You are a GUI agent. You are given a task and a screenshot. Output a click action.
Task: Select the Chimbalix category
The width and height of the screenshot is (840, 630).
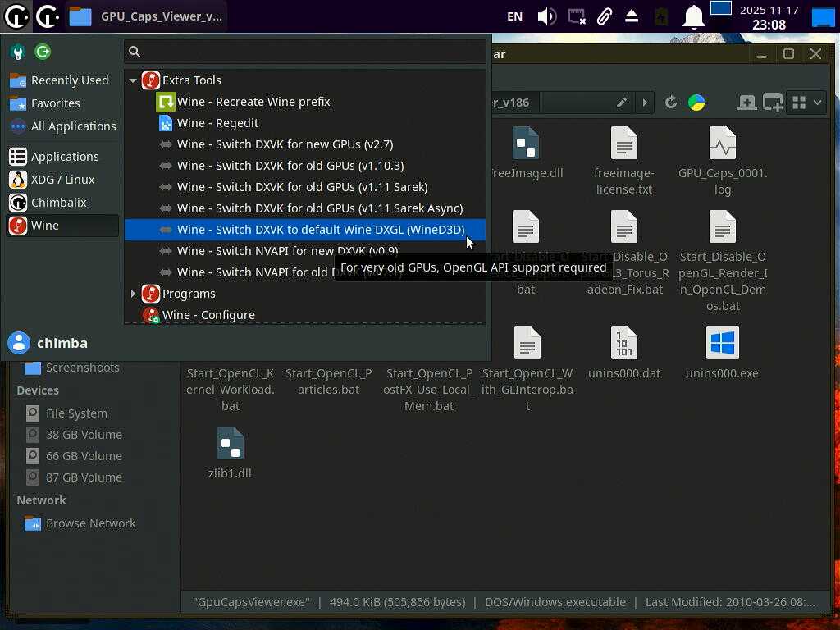tap(62, 203)
